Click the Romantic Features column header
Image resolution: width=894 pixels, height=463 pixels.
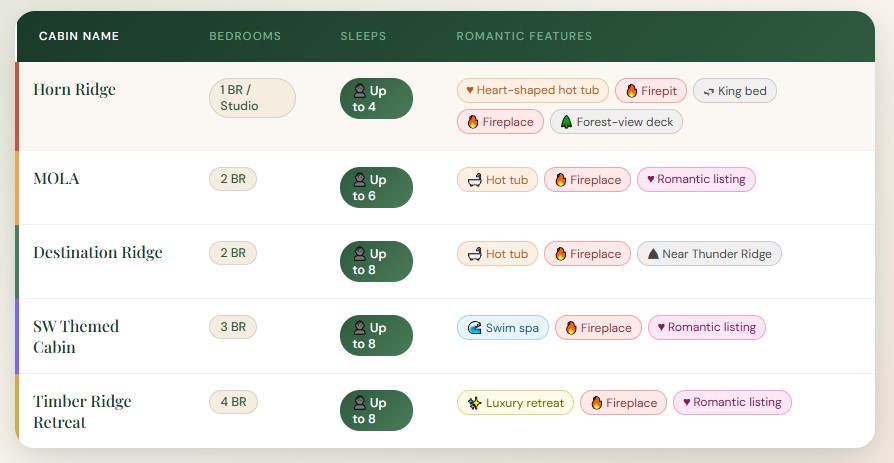coord(524,37)
